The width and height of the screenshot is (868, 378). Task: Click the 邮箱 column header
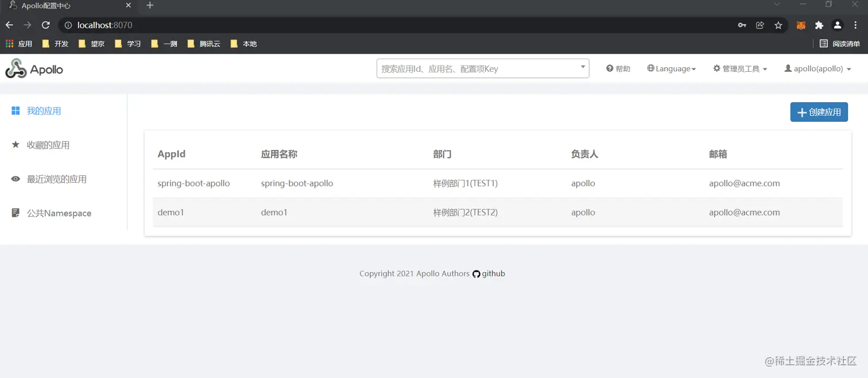pos(718,154)
